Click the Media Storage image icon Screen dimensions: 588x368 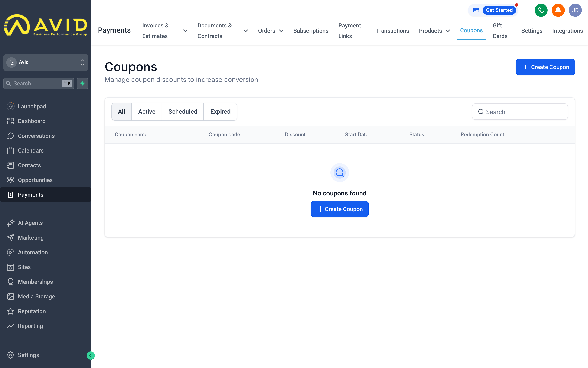pos(10,296)
